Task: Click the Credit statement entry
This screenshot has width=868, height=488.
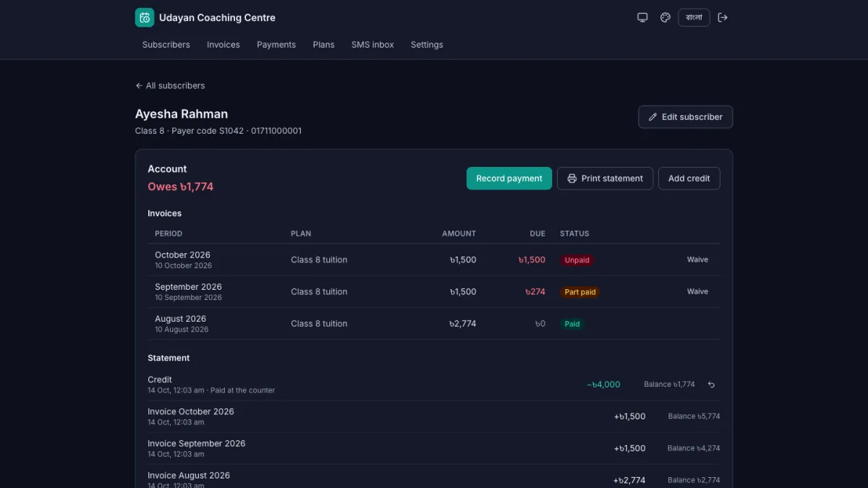Action: [160, 380]
